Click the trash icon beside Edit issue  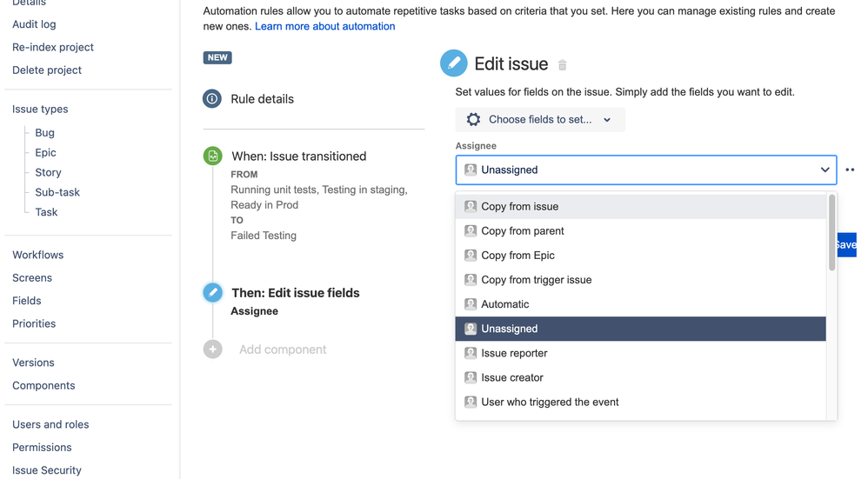pos(563,65)
